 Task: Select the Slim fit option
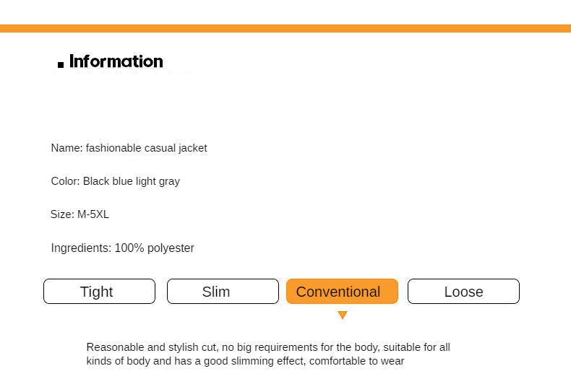pos(223,291)
